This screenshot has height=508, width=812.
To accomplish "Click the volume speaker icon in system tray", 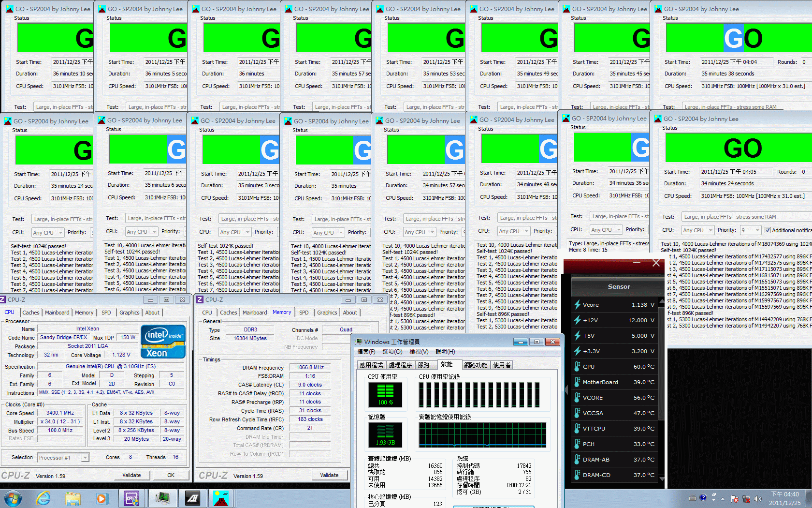I will (x=757, y=498).
